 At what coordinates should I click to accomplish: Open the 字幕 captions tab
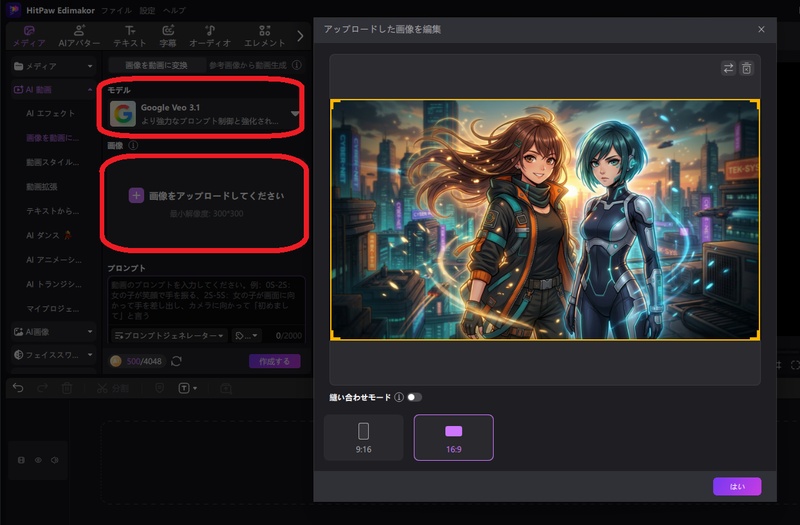click(x=168, y=37)
